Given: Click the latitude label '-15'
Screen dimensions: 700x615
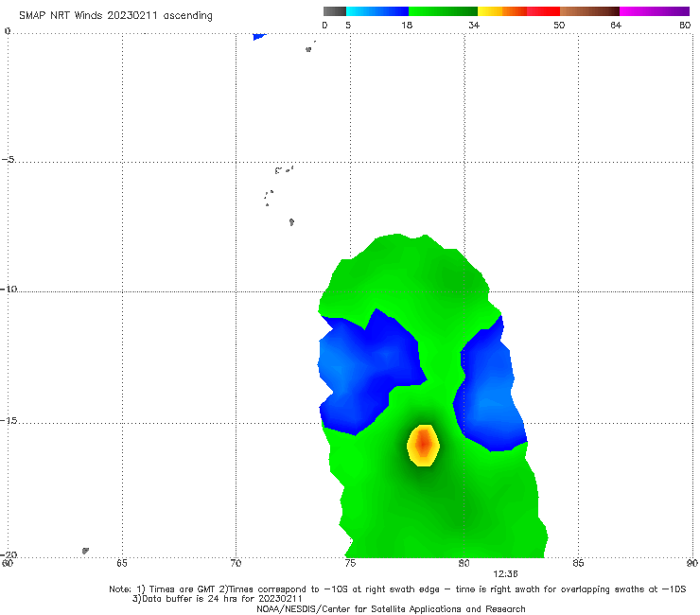Looking at the screenshot, I should 9,421.
